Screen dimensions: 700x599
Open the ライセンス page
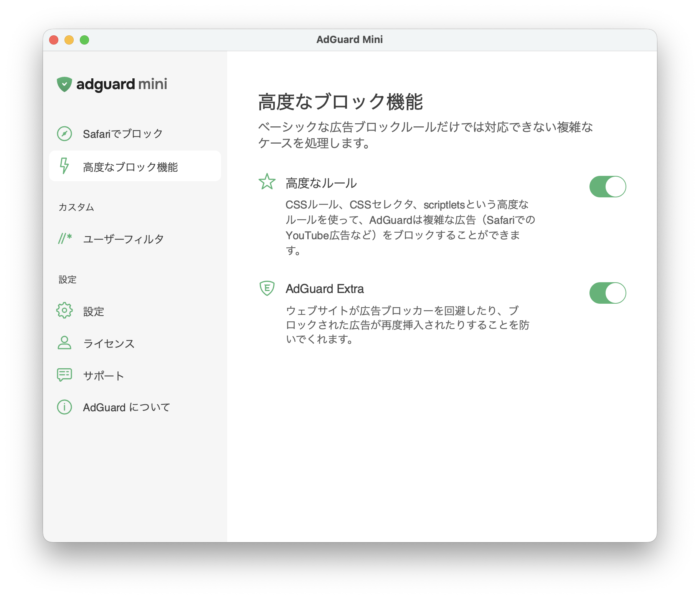coord(135,343)
